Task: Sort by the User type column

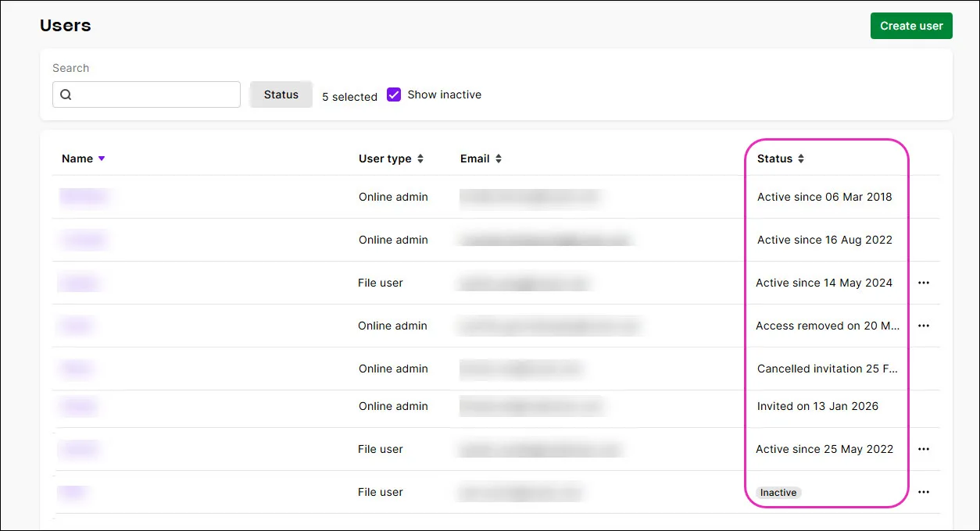Action: pyautogui.click(x=391, y=159)
